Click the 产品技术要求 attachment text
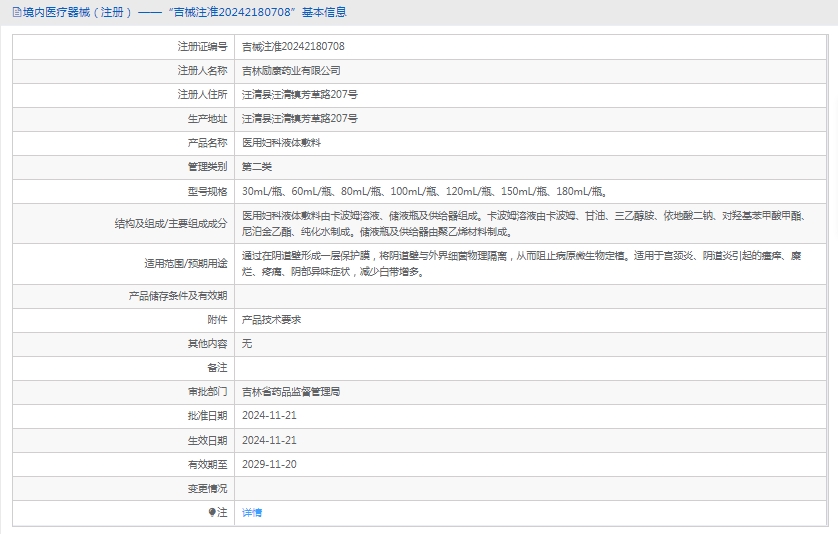Viewport: 838px width, 534px height. (x=272, y=320)
